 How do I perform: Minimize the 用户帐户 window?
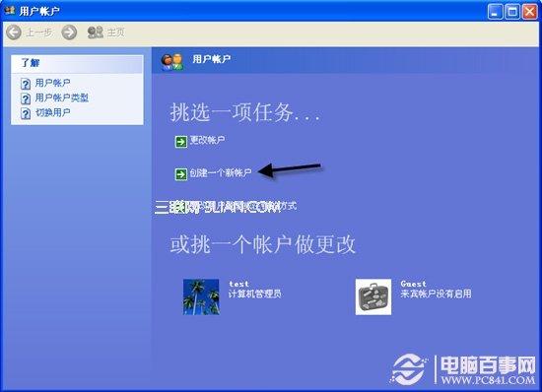tap(495, 12)
